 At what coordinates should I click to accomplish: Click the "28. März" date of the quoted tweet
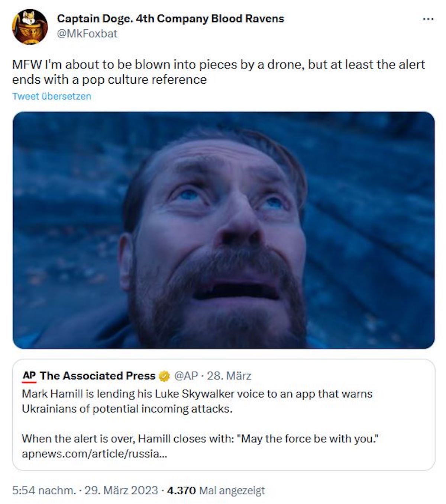[x=229, y=376]
